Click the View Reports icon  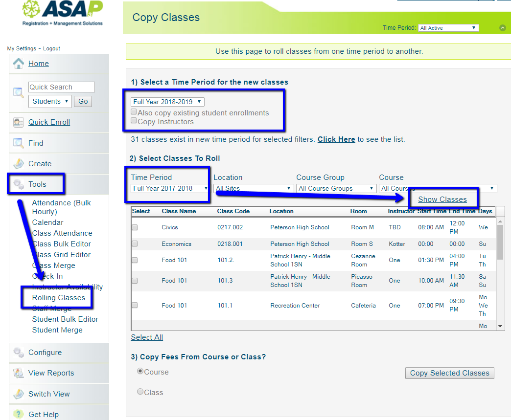click(19, 373)
